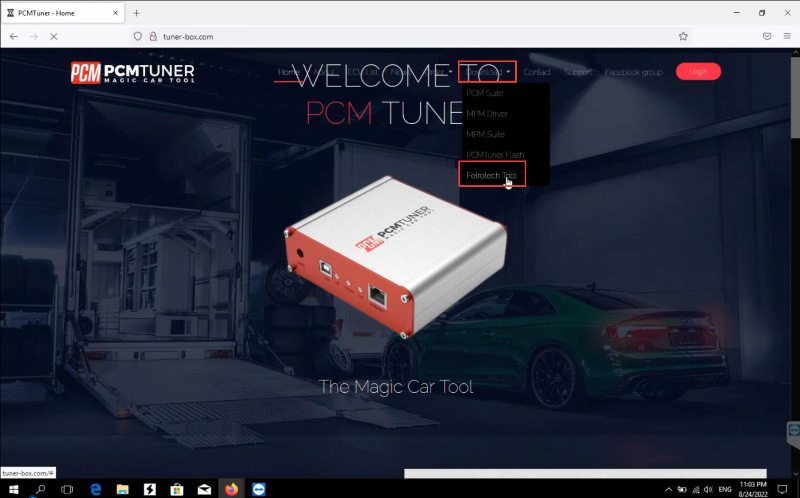Click the scrollbar up arrow

coord(795,52)
